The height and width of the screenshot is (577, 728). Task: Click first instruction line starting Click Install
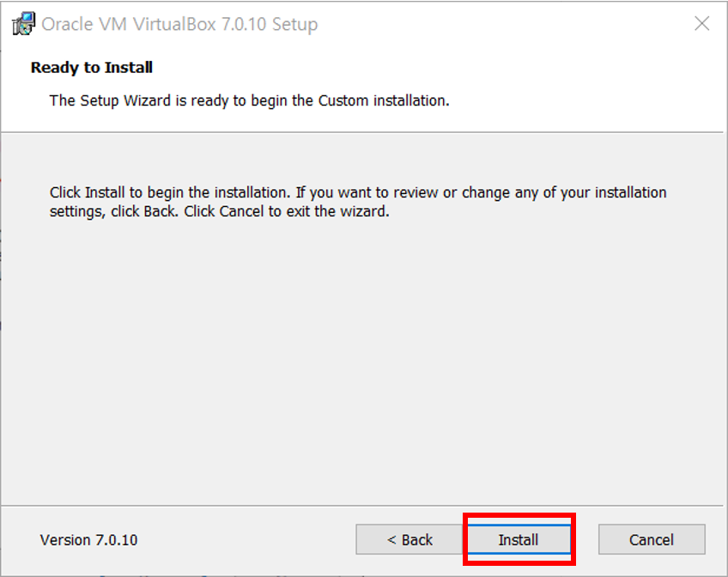[x=358, y=192]
